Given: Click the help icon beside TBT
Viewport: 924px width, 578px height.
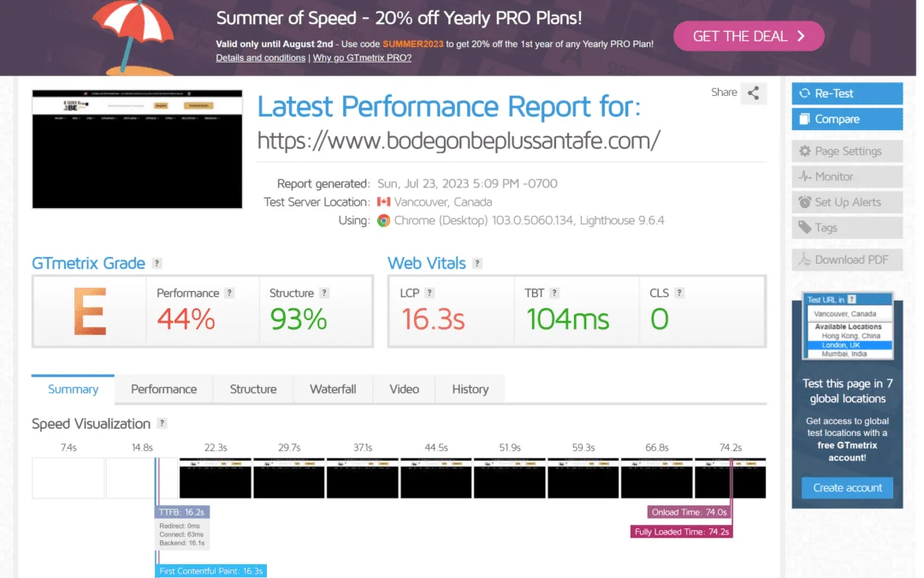Looking at the screenshot, I should [x=554, y=293].
